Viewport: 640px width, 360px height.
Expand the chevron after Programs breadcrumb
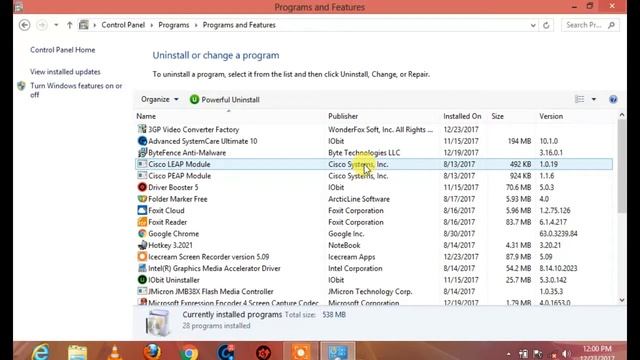[x=196, y=25]
